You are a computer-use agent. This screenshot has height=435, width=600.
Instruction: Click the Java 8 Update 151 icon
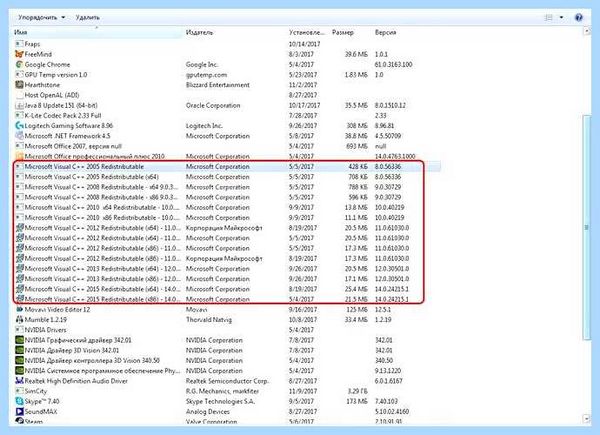click(x=19, y=105)
